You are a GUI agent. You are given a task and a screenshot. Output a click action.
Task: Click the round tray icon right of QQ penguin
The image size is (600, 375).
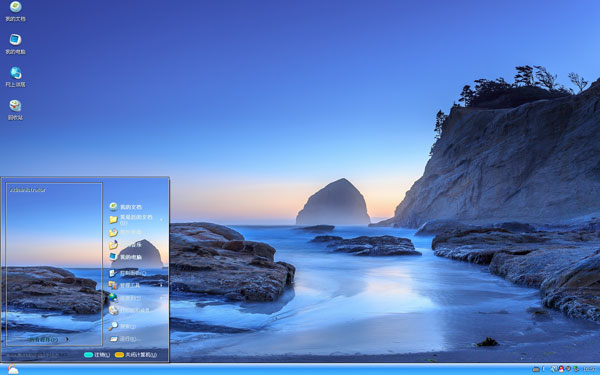568,368
